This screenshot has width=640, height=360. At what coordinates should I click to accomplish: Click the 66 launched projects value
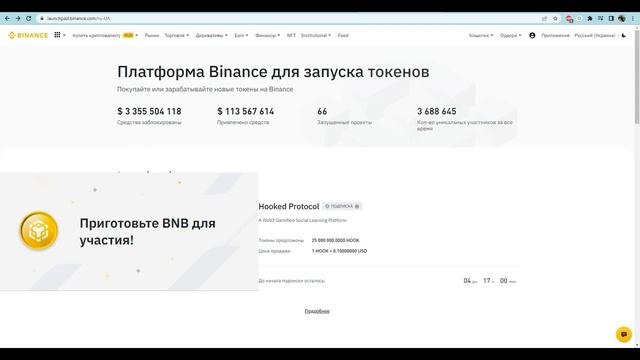pos(322,111)
